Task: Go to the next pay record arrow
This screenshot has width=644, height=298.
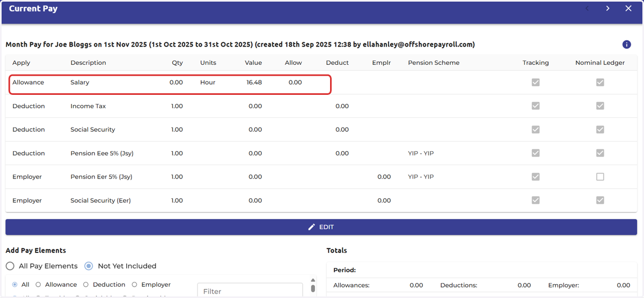Action: click(608, 8)
